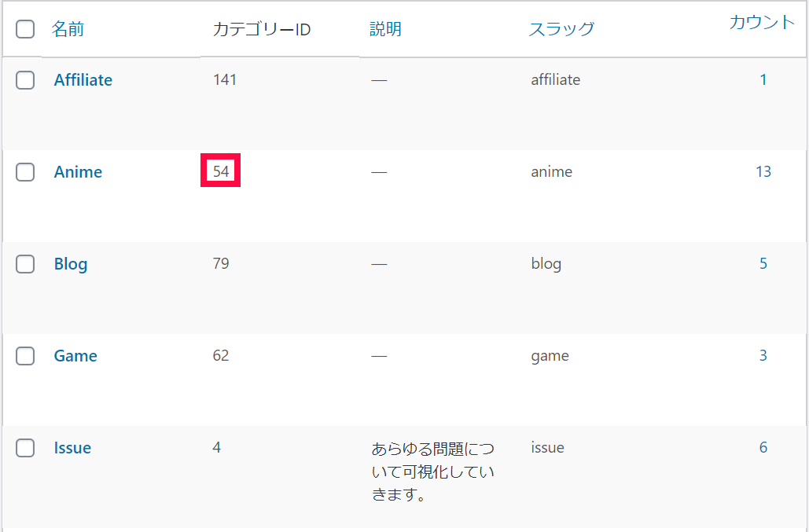Open the Game category link
The image size is (809, 532).
(x=75, y=356)
